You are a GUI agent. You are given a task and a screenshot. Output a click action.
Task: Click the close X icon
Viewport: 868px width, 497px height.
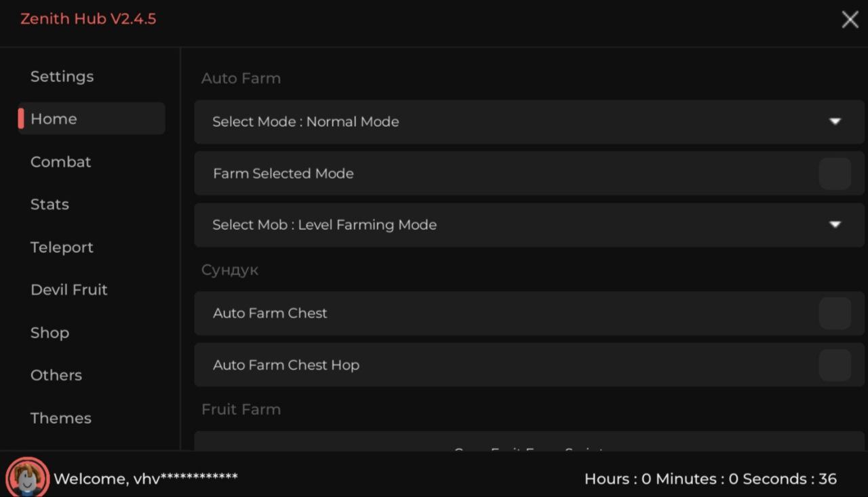(x=850, y=20)
